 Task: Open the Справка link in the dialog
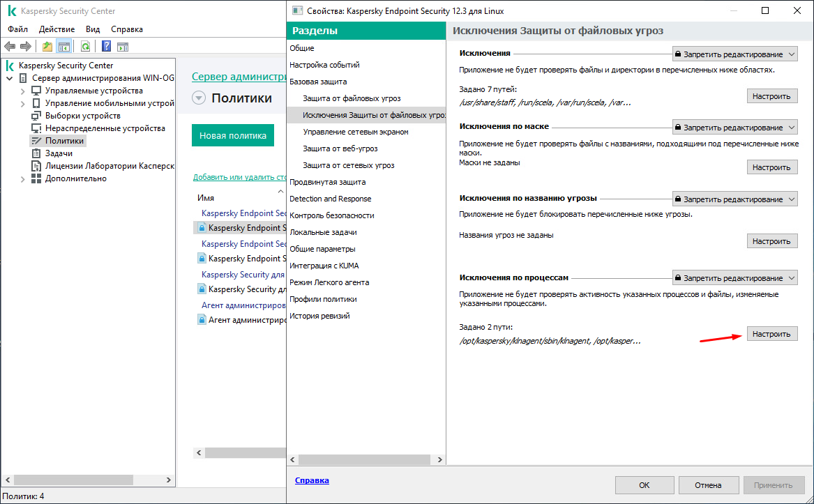(312, 480)
